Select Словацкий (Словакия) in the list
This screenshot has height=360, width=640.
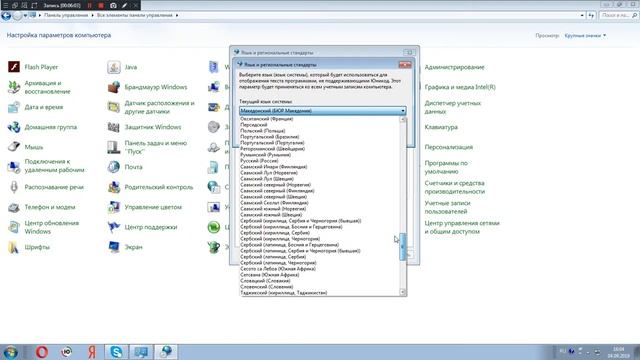pyautogui.click(x=265, y=281)
